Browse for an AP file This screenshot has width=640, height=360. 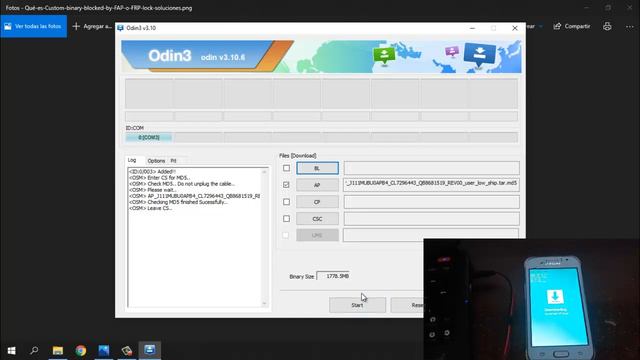pos(318,185)
